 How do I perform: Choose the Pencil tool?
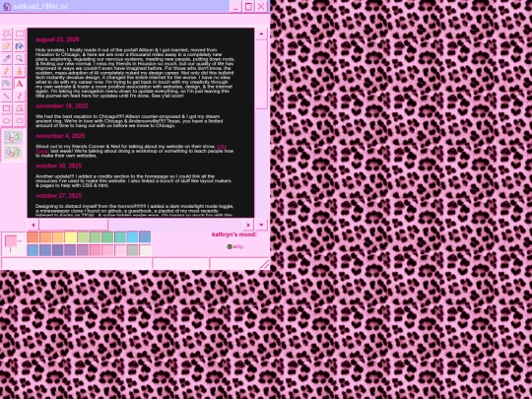(7, 71)
